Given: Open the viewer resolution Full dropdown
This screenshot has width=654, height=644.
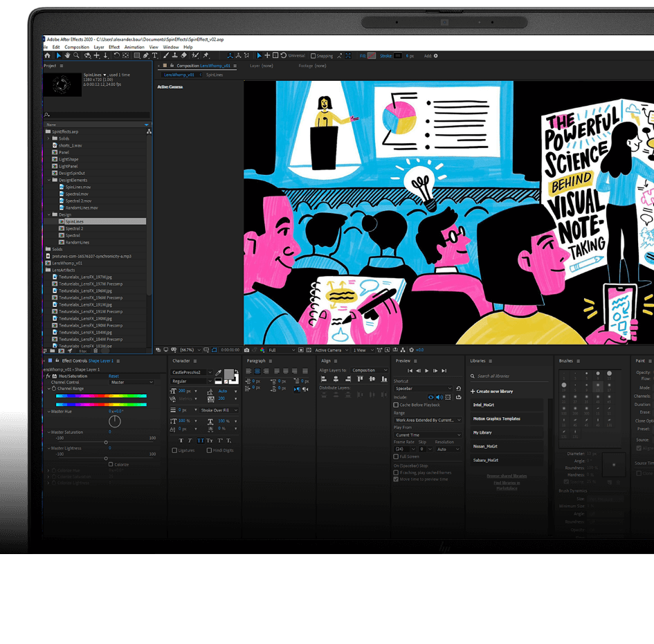Looking at the screenshot, I should click(x=282, y=350).
